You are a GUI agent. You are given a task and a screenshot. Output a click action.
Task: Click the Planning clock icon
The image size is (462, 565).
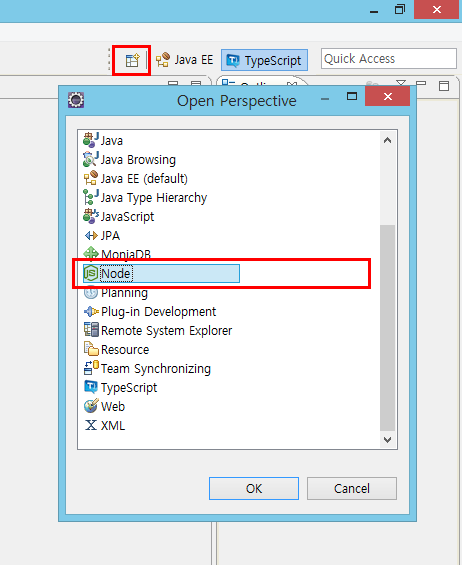91,293
